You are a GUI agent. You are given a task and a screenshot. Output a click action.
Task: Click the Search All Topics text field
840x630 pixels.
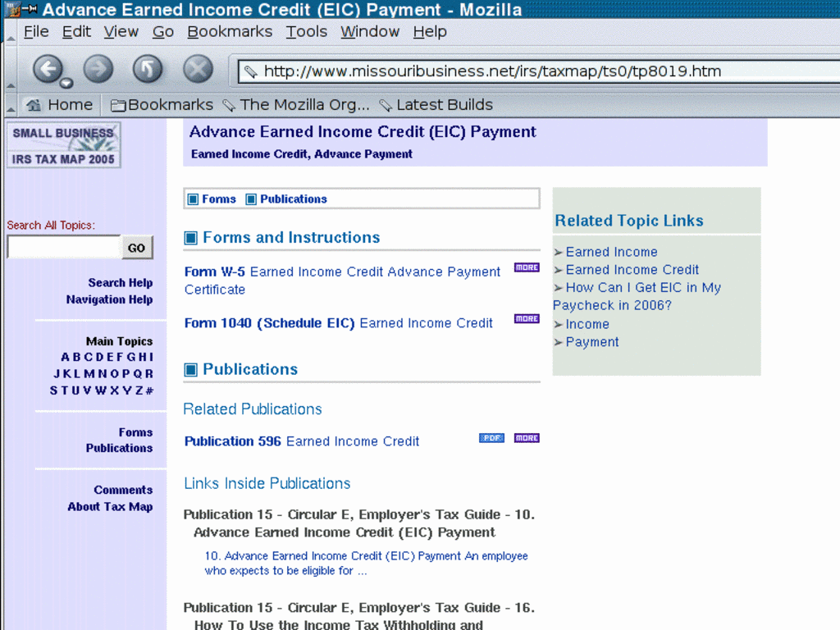click(64, 247)
